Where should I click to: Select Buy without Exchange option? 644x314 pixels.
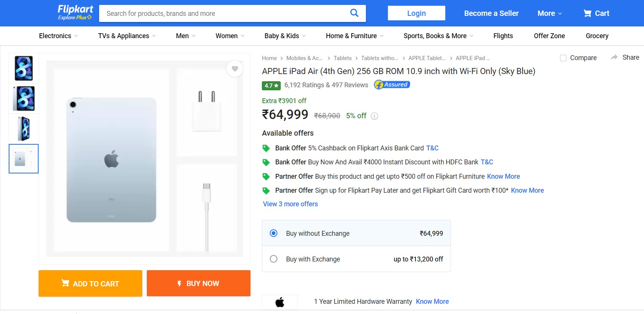click(x=274, y=233)
